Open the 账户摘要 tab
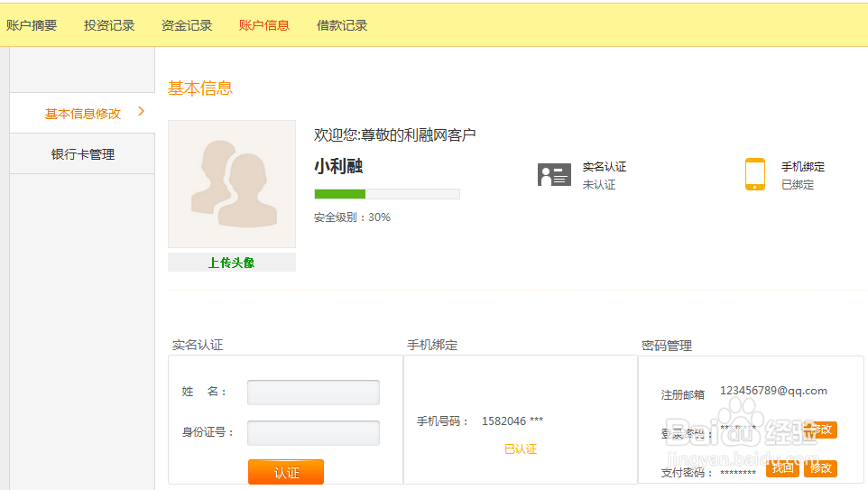Image resolution: width=868 pixels, height=490 pixels. (x=32, y=25)
